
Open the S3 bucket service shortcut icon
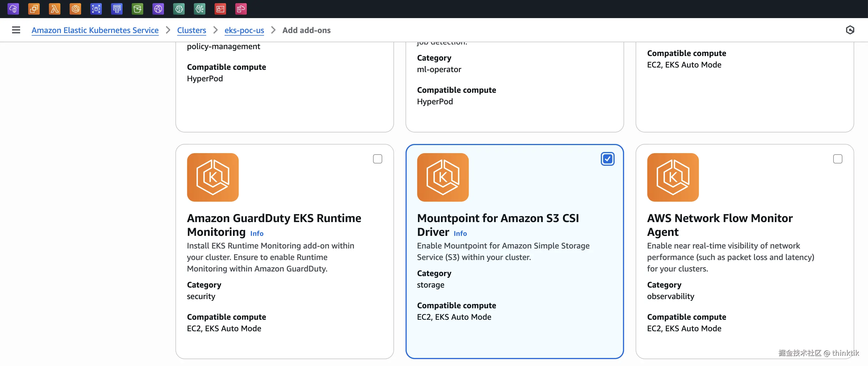(137, 9)
